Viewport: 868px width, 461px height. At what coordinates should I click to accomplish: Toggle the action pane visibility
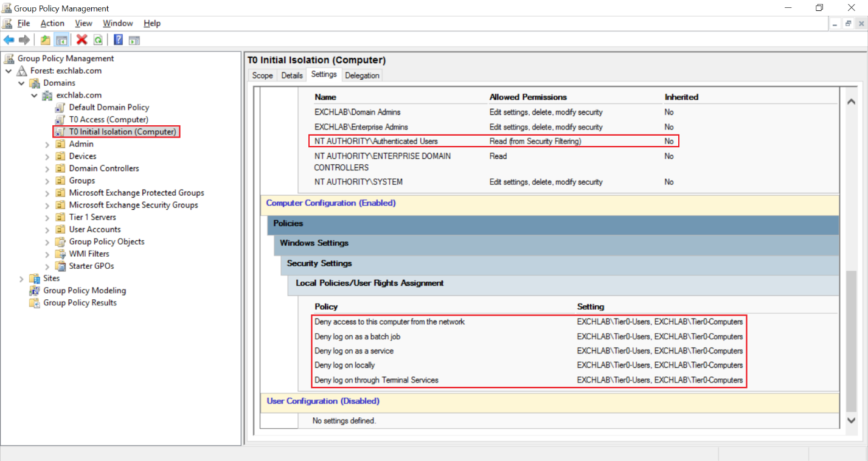(134, 40)
